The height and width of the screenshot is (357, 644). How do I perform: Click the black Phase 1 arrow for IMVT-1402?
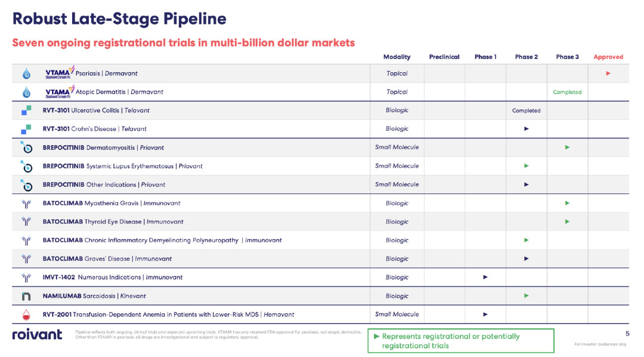(485, 277)
